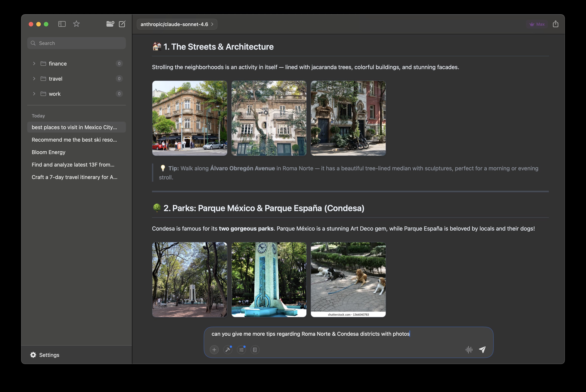
Task: Open the anthropic/claude-sonnet-4.6 model selector
Action: (177, 24)
